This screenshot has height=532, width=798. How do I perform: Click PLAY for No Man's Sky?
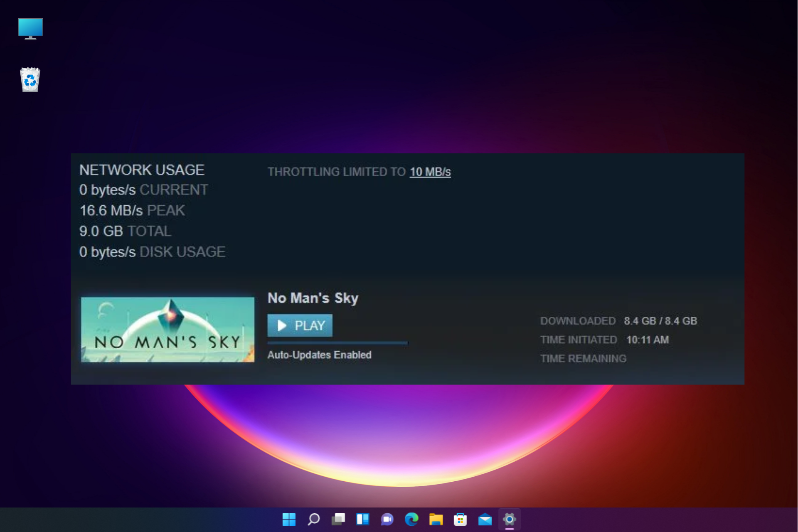300,325
